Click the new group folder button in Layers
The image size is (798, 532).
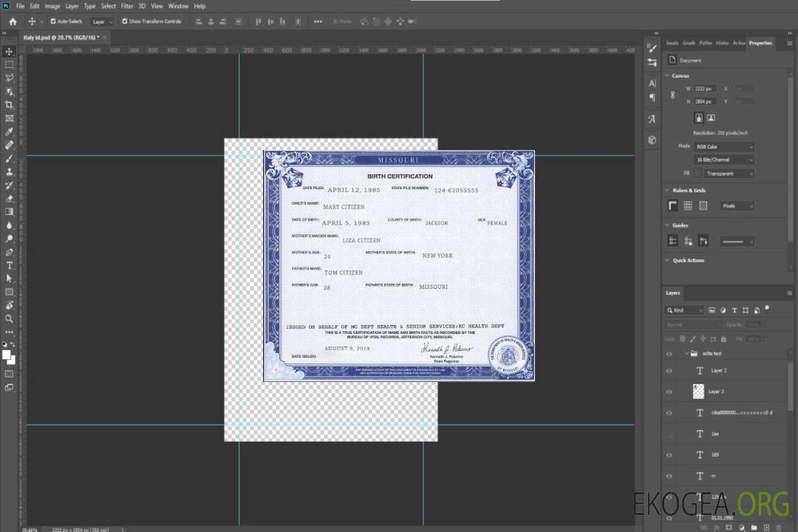pyautogui.click(x=754, y=528)
